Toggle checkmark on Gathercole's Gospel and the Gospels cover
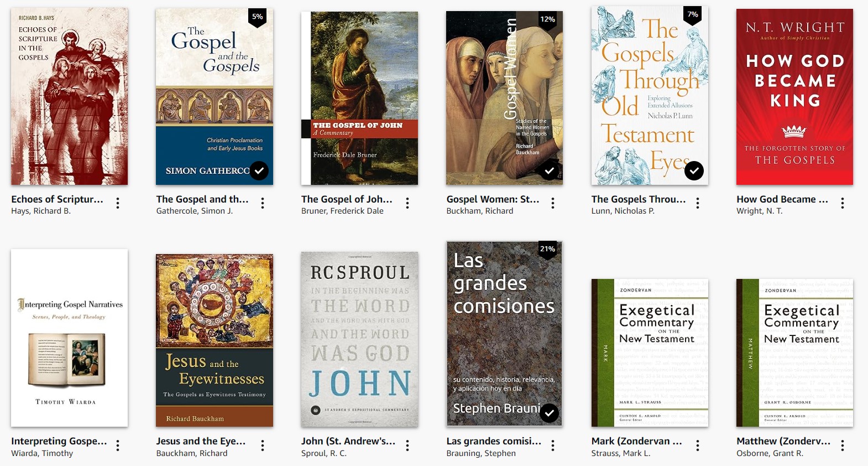 [259, 170]
